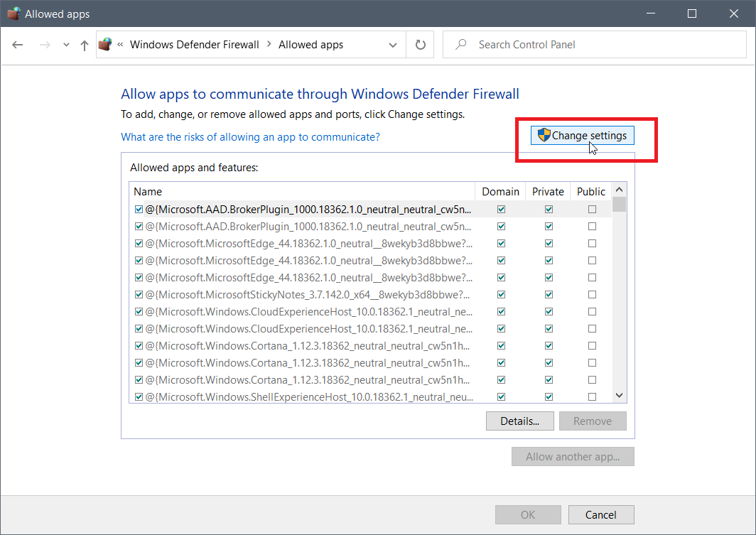Refresh the Allowed apps page
The image size is (756, 535).
(420, 45)
